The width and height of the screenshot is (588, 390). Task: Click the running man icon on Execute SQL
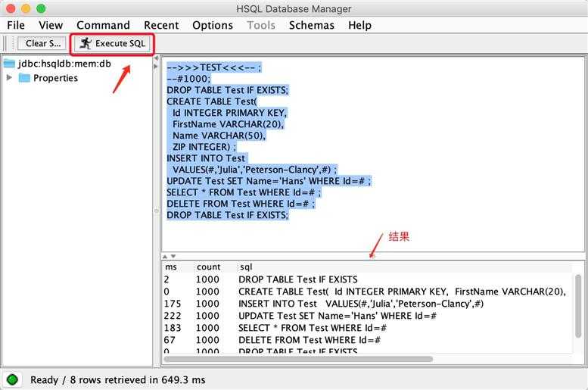(86, 43)
